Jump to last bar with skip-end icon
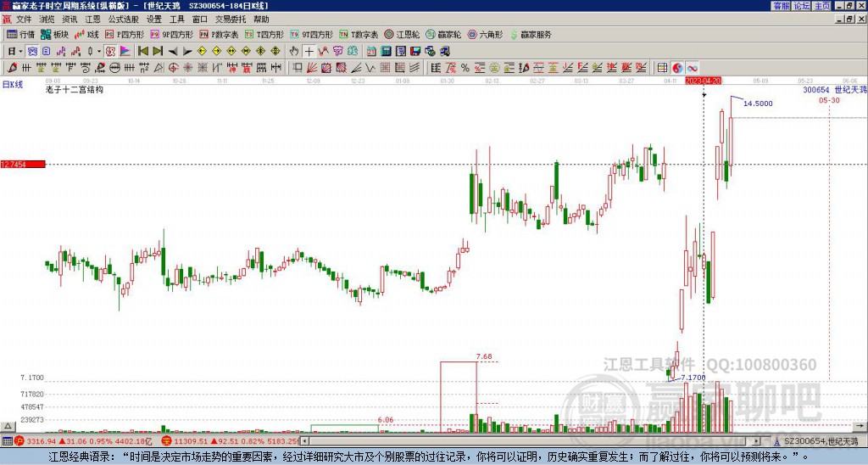Screen dimensions: 868x465 (x=158, y=51)
